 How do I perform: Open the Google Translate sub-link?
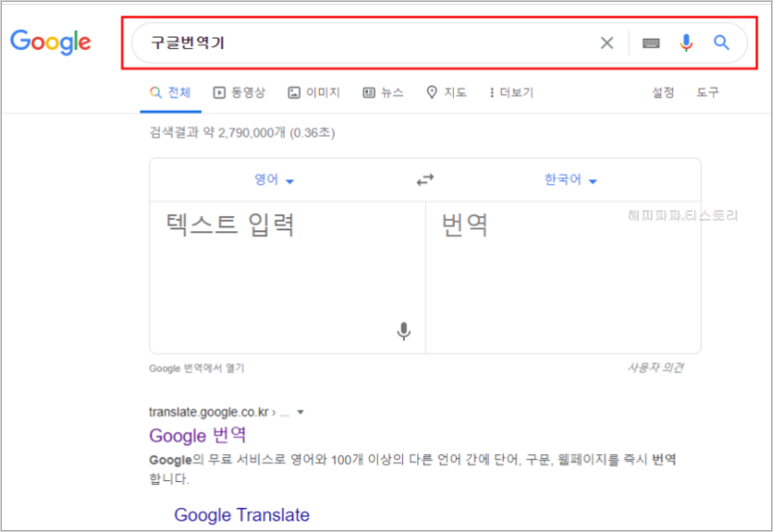(242, 515)
